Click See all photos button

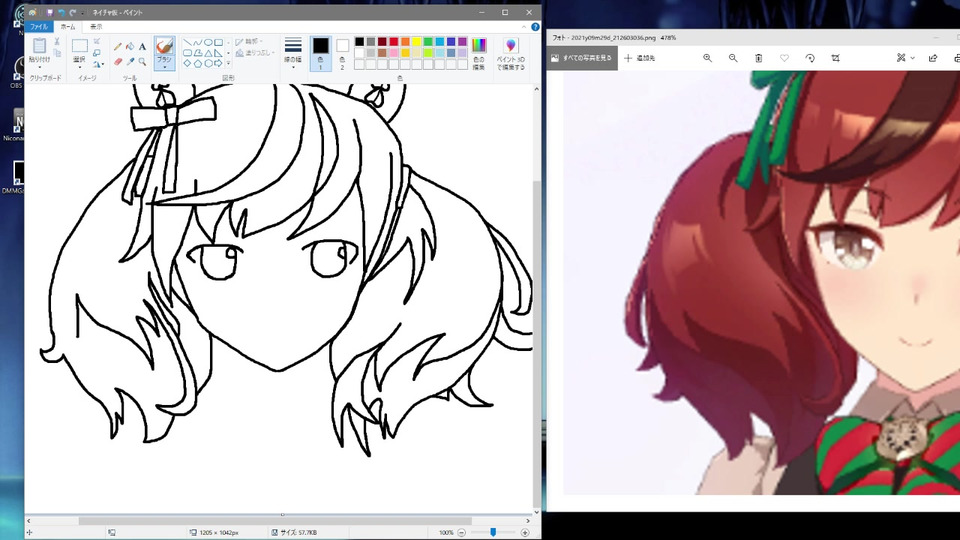pos(582,58)
